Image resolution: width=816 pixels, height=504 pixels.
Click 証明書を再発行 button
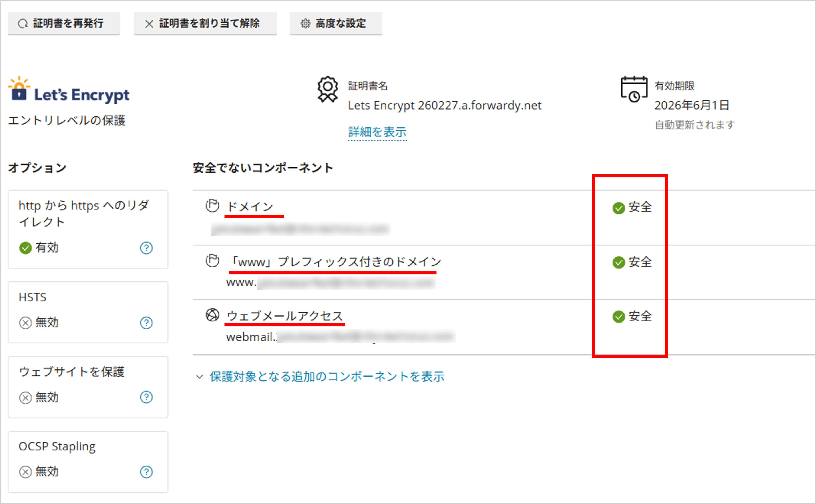tap(64, 23)
